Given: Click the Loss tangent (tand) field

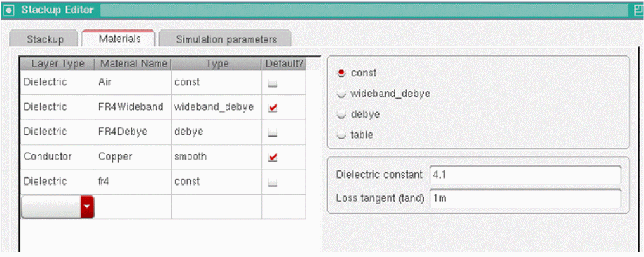Looking at the screenshot, I should [524, 198].
